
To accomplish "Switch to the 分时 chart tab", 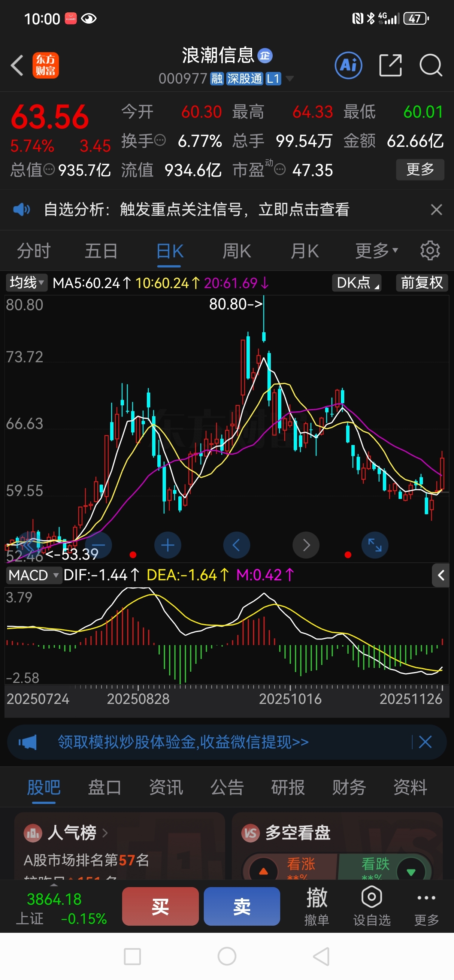I will (33, 251).
